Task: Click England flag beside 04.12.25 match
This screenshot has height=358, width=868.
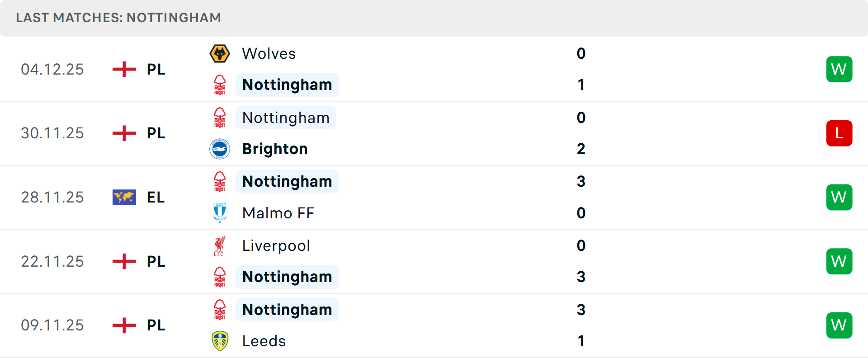Action: click(124, 69)
